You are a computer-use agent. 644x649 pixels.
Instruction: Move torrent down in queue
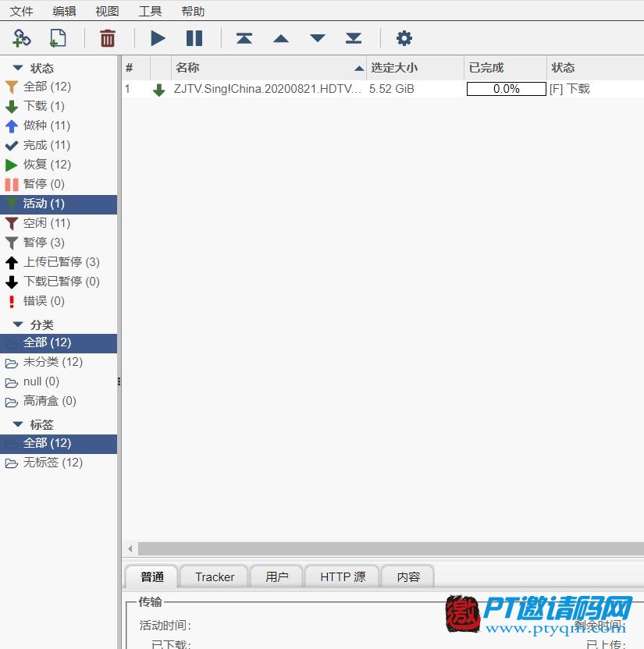[x=317, y=38]
